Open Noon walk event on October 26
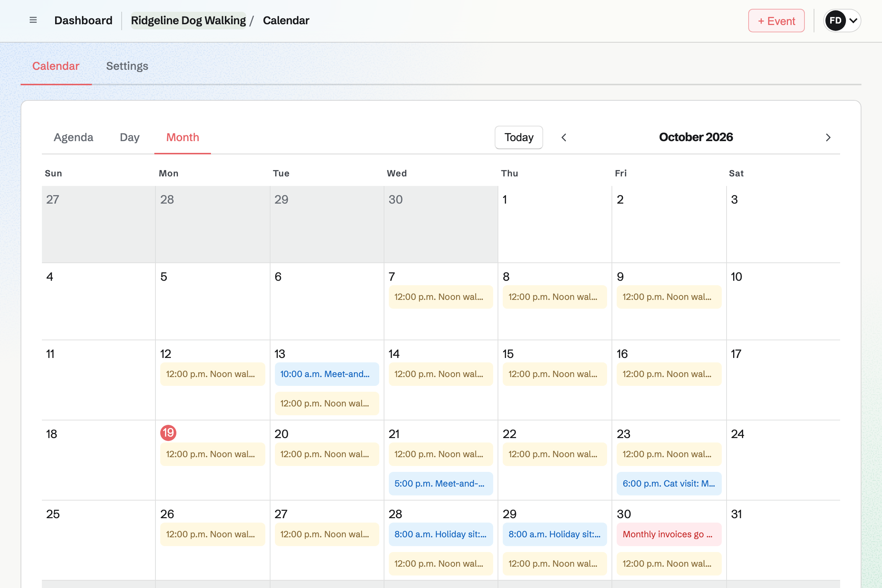Screen dimensions: 882x588 [x=213, y=534]
